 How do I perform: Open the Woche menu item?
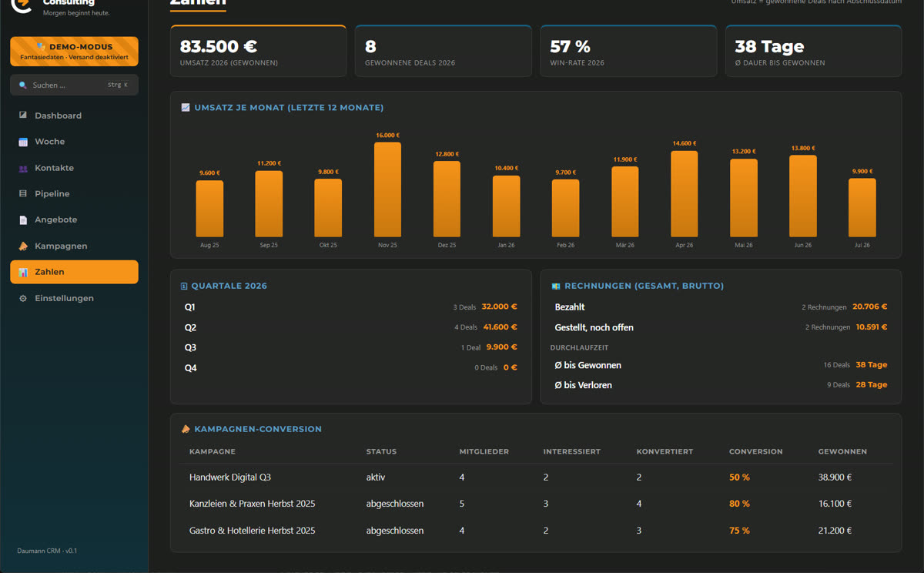[x=74, y=142]
